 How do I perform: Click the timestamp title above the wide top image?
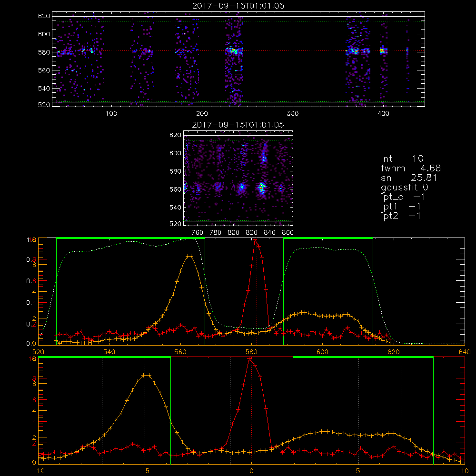(238, 6)
